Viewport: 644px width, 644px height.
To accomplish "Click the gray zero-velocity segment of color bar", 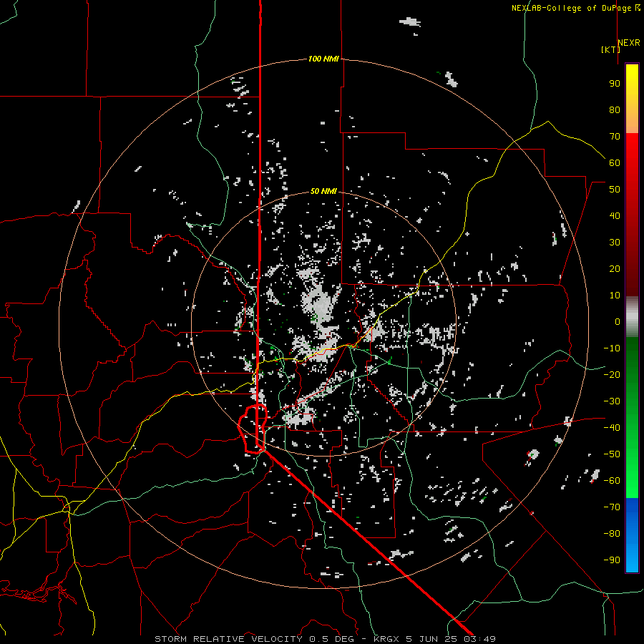I will pyautogui.click(x=632, y=317).
